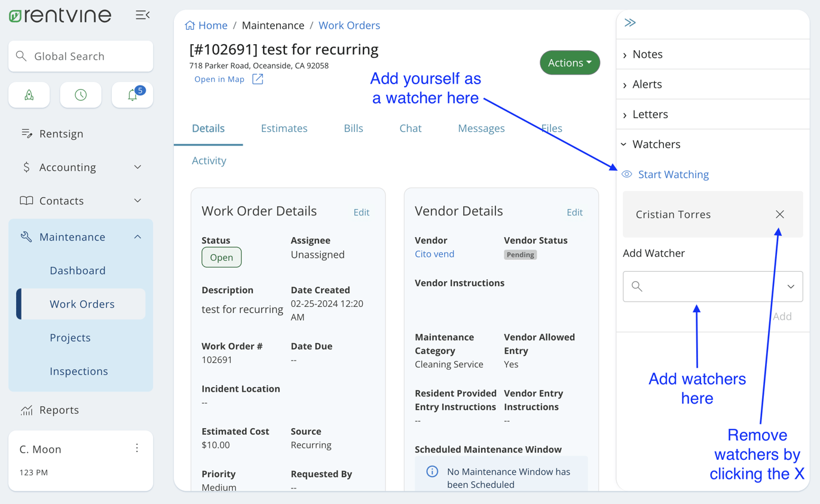This screenshot has height=504, width=820.
Task: Open the notifications bell icon
Action: (132, 94)
